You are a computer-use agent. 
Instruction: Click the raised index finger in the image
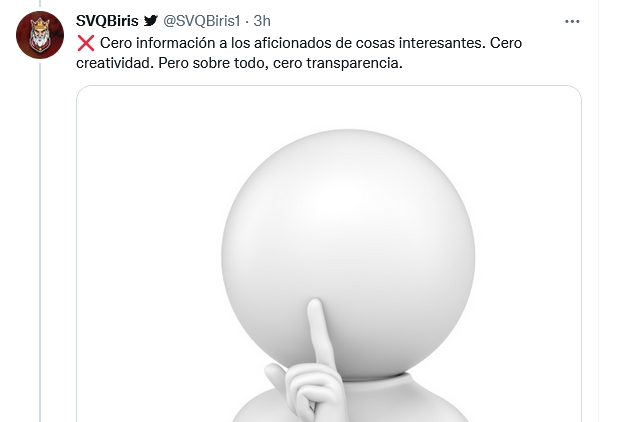point(318,334)
